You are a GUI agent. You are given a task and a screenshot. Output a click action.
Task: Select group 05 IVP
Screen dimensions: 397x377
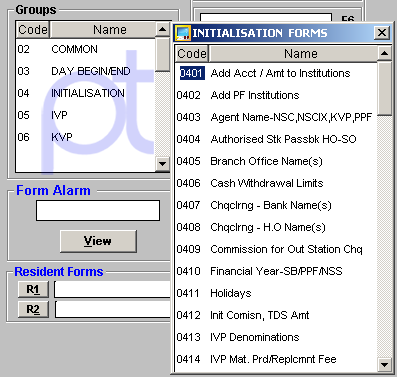click(86, 115)
